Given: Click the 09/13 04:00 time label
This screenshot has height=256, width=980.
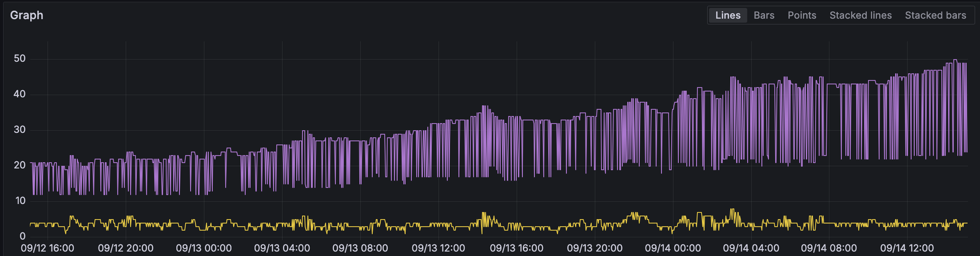Looking at the screenshot, I should click(282, 248).
